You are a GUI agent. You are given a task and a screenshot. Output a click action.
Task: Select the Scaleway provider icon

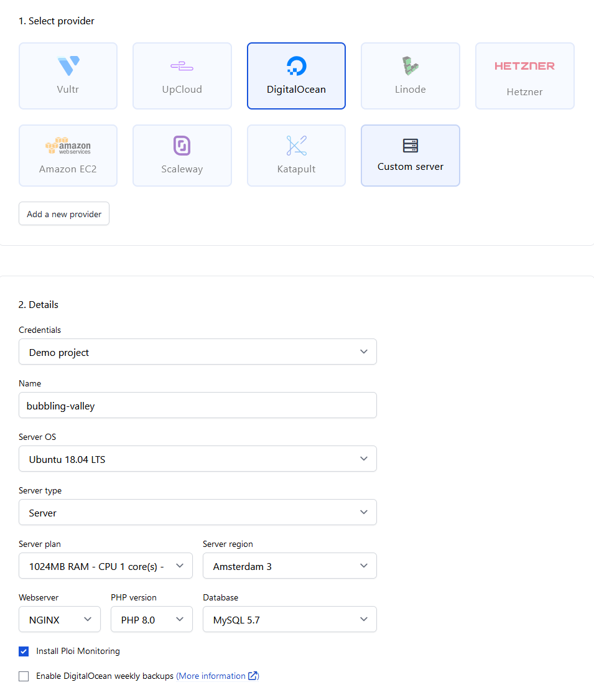(182, 146)
